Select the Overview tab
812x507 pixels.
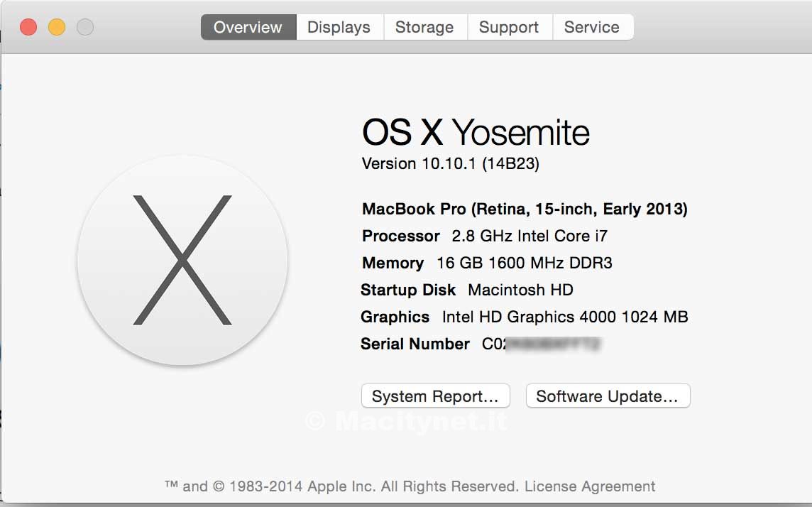point(248,28)
